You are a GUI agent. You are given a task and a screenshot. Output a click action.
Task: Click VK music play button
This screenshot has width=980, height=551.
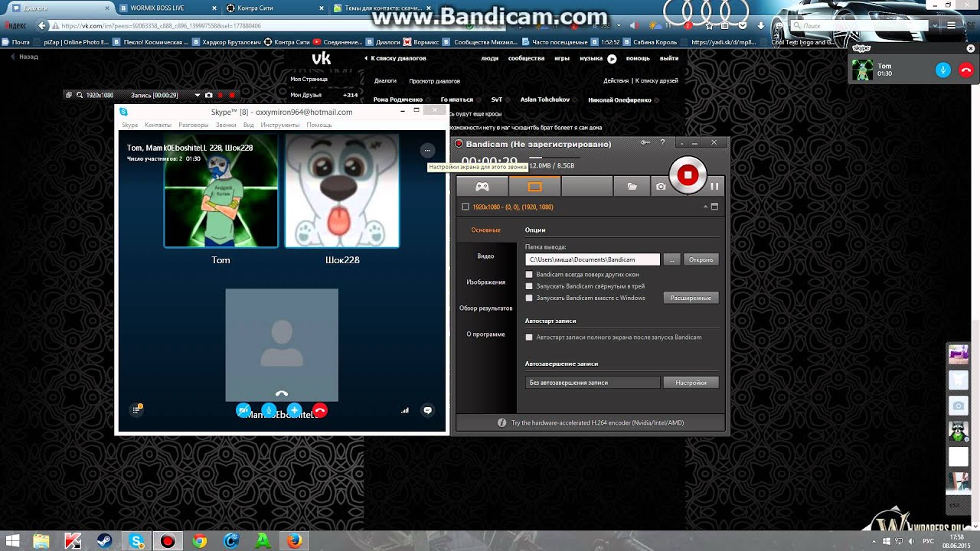(x=612, y=58)
